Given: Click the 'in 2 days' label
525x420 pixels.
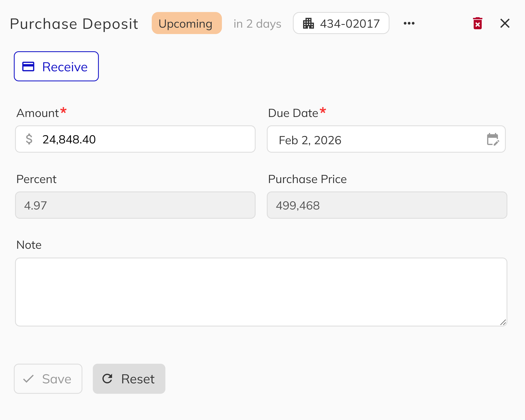Looking at the screenshot, I should [257, 23].
